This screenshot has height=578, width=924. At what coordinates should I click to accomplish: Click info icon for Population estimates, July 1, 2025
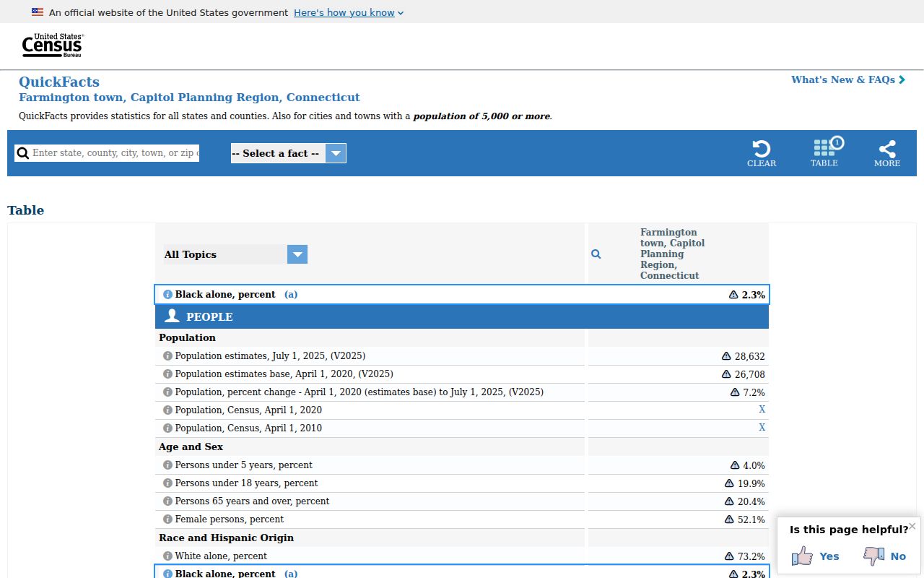point(167,356)
